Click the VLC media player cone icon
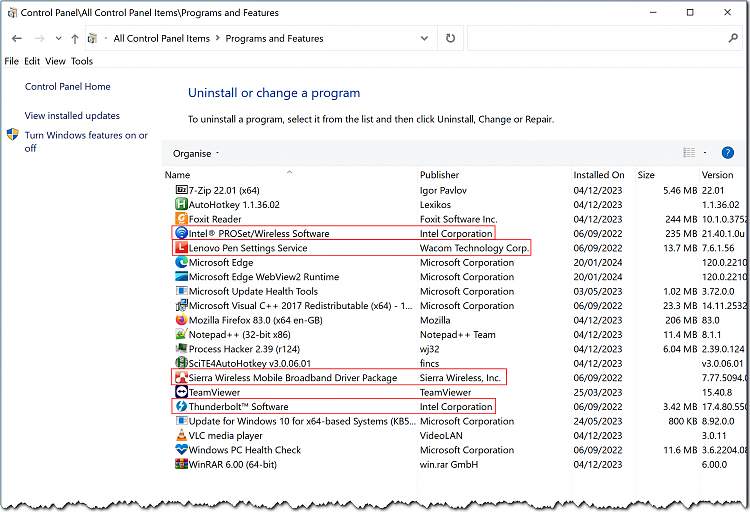Viewport: 750px width, 512px height. [x=181, y=435]
